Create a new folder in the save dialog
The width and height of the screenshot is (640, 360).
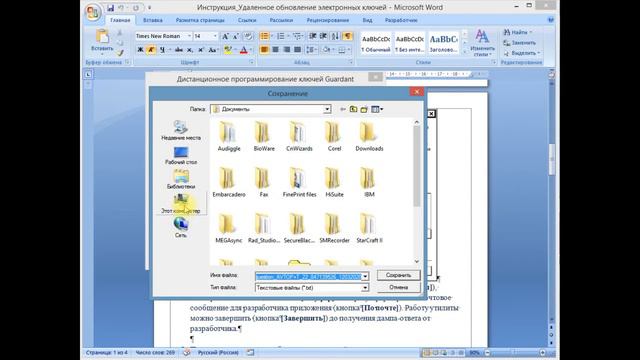(x=364, y=109)
